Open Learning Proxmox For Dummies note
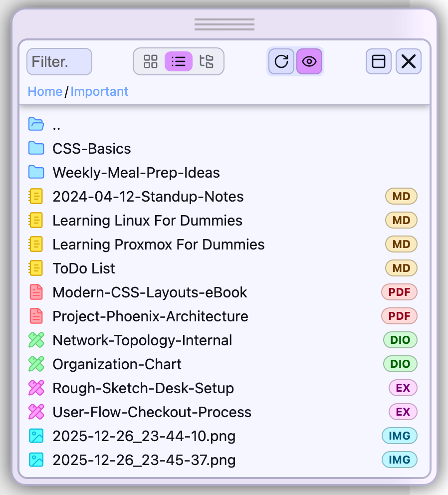The height and width of the screenshot is (495, 448). pyautogui.click(x=158, y=245)
